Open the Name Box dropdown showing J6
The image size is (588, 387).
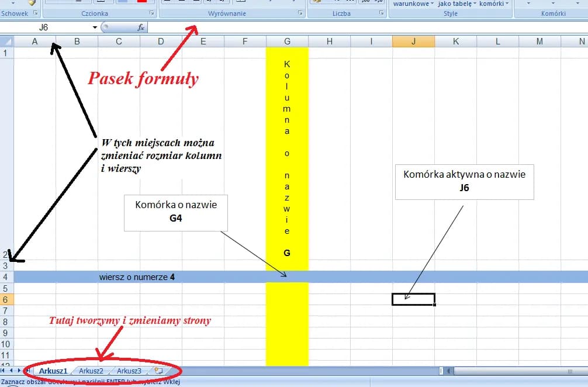click(94, 27)
